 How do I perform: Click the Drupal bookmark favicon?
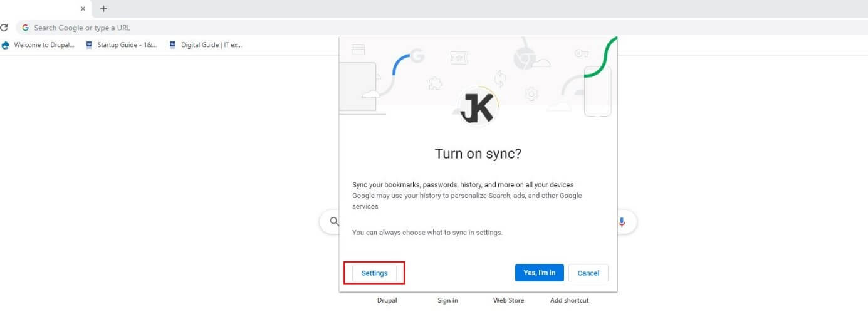coord(6,45)
